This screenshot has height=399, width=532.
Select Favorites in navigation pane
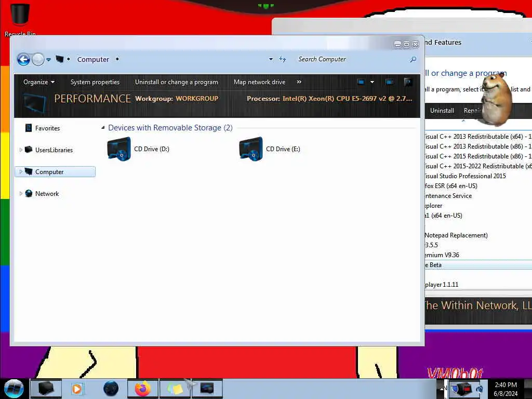click(47, 128)
